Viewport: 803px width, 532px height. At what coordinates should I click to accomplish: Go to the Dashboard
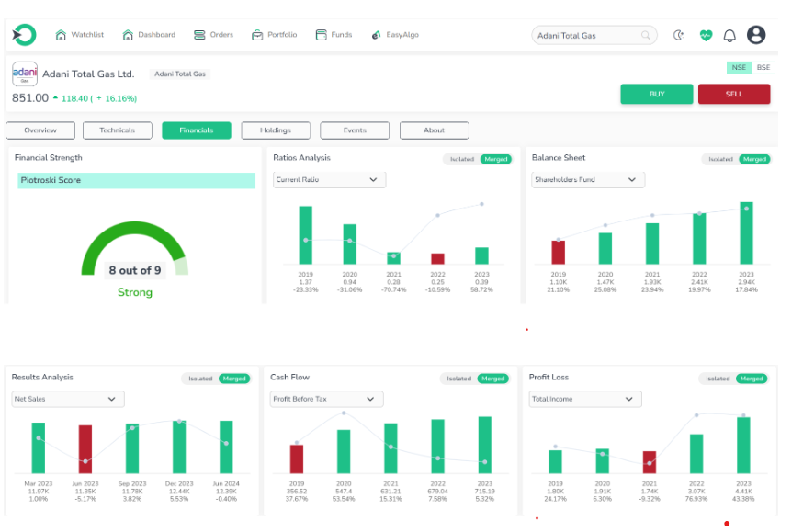pyautogui.click(x=149, y=35)
